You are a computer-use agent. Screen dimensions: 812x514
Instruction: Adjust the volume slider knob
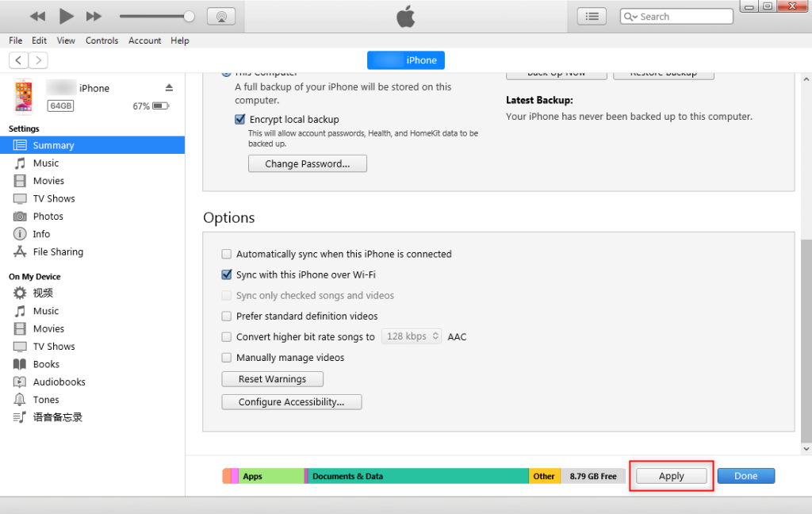[x=189, y=16]
